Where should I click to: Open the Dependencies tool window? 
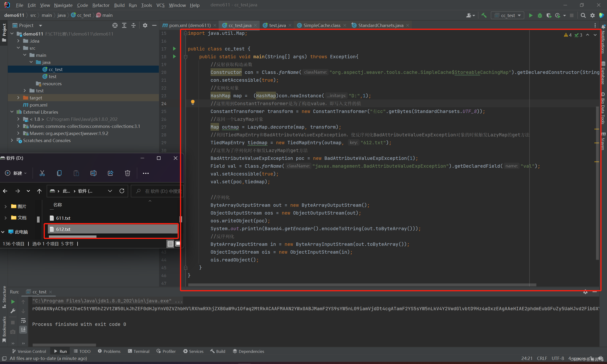[248, 351]
